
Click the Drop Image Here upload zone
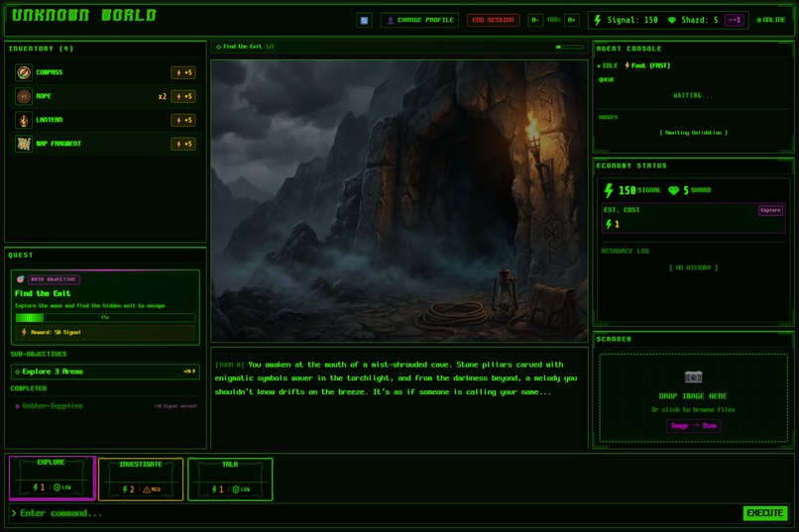(x=693, y=397)
